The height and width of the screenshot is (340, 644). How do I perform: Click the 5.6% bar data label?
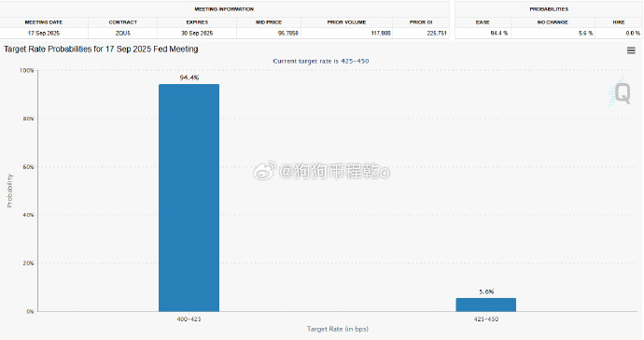point(486,291)
